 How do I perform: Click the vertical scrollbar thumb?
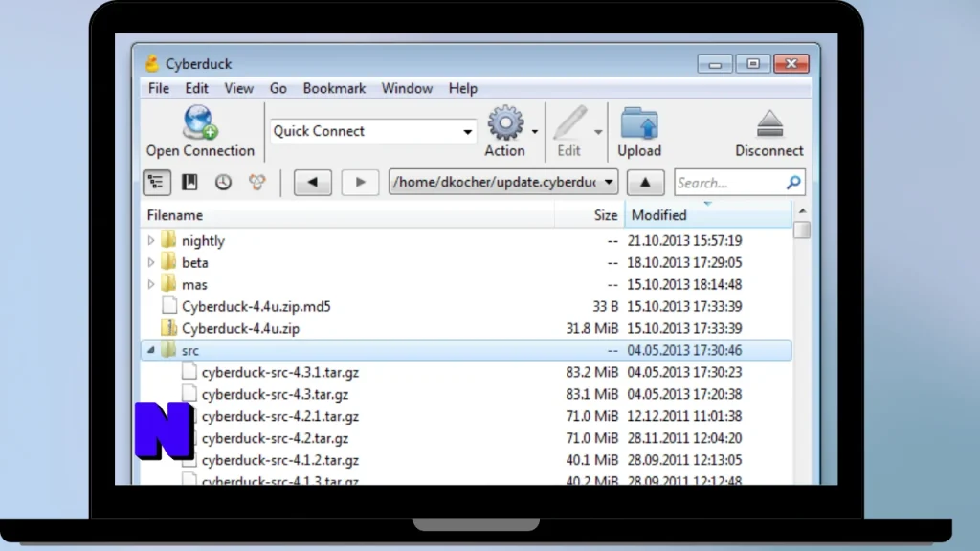[802, 230]
